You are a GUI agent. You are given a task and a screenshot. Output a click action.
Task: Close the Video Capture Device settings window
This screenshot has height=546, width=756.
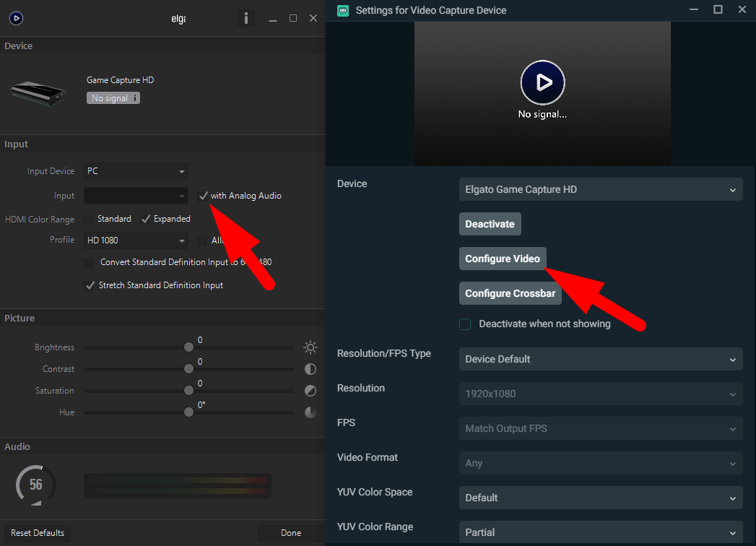coord(742,9)
